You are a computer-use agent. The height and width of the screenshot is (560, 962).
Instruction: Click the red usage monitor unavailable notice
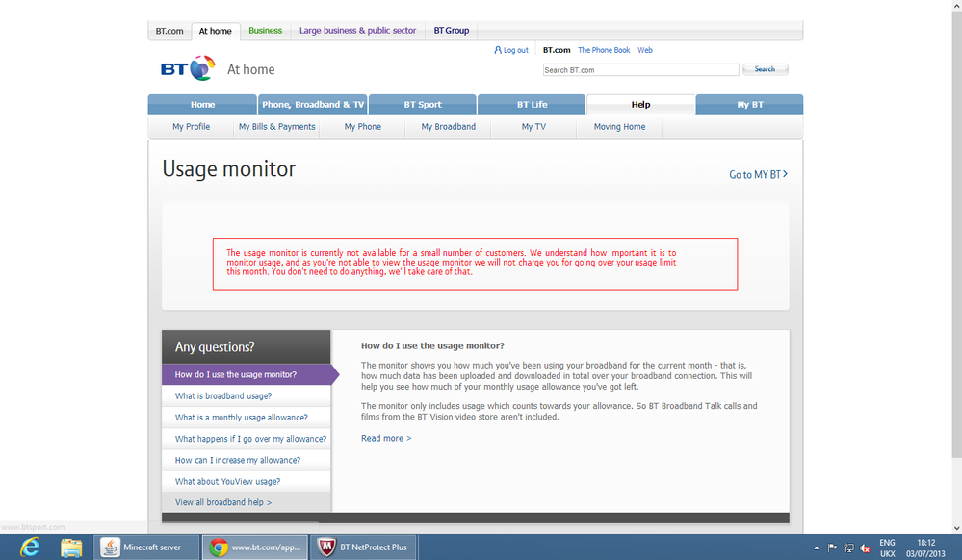pos(475,264)
